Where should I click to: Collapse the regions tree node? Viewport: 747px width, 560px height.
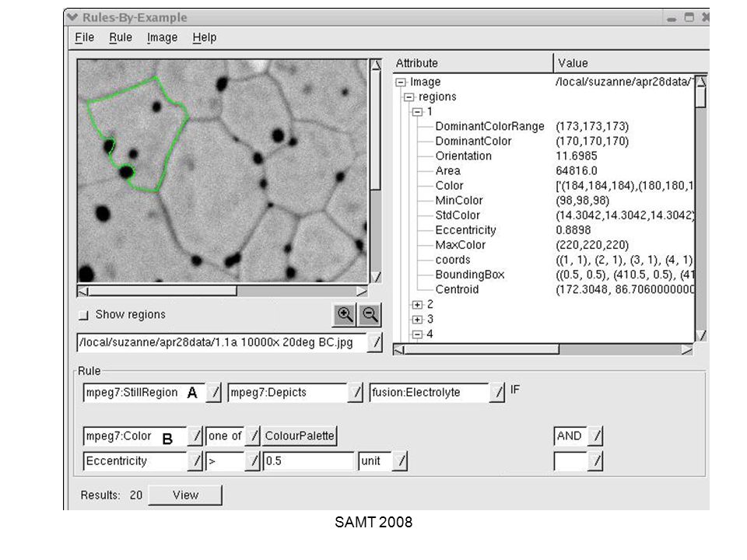(x=409, y=97)
